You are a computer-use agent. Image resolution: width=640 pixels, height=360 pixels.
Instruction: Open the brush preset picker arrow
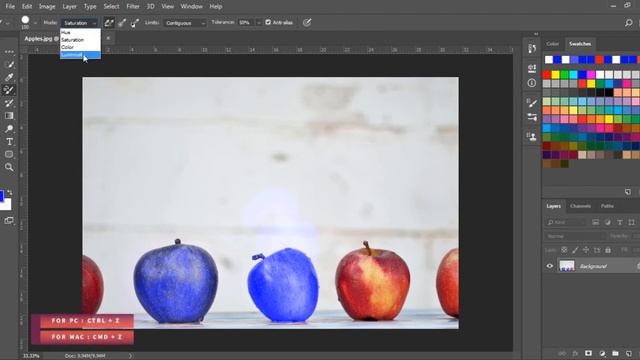pos(35,23)
